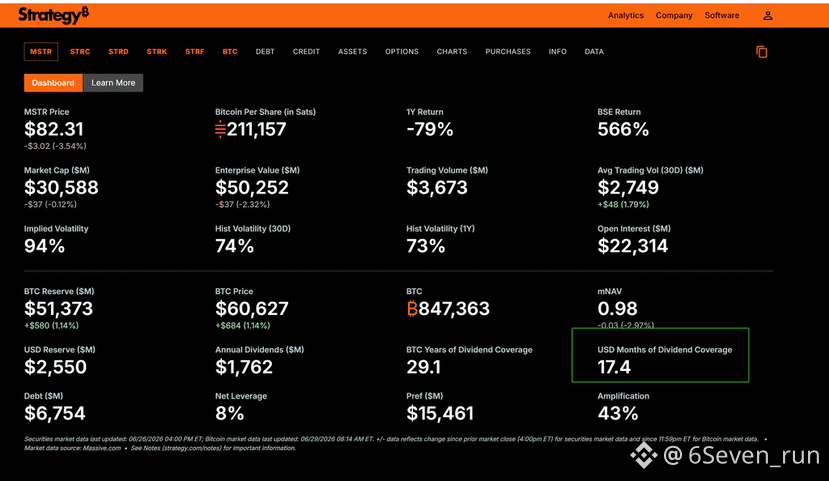Click the Debt value $6,754
Screen dimensions: 829x481
[x=54, y=413]
